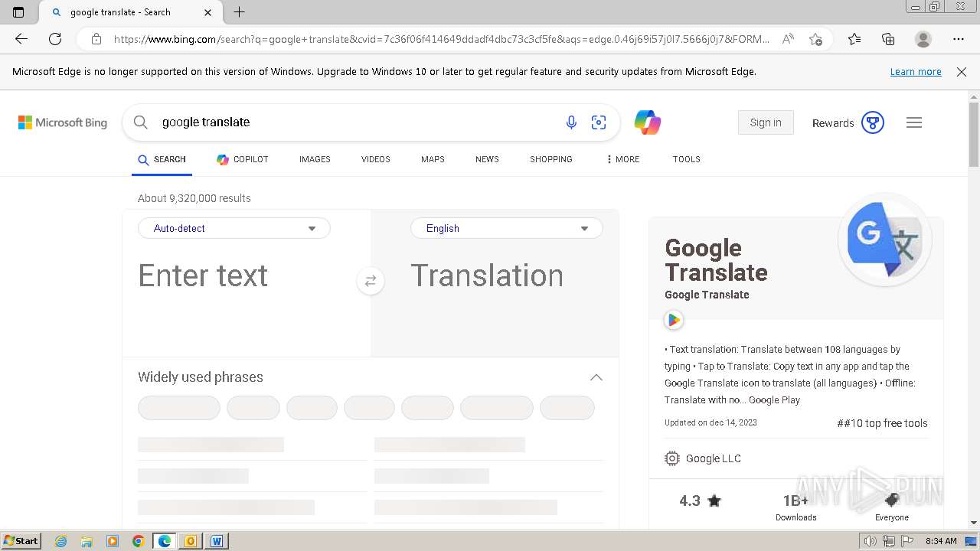Image resolution: width=980 pixels, height=551 pixels.
Task: Open the TOOLS option
Action: tap(687, 159)
